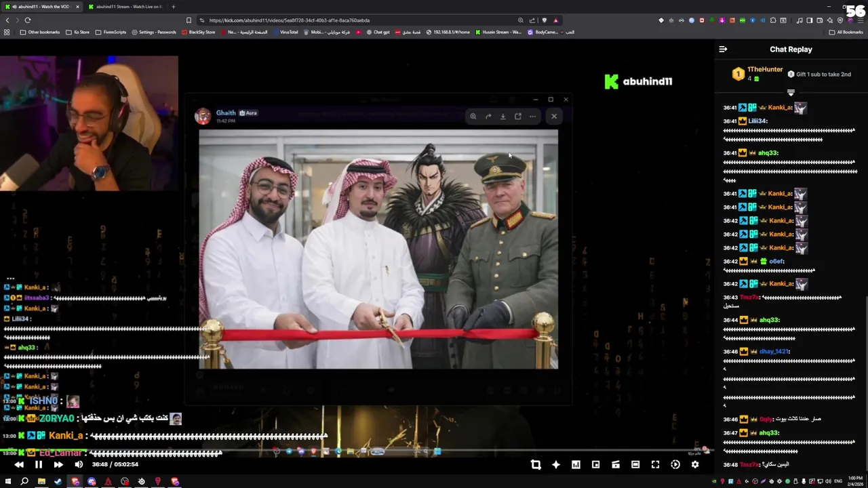This screenshot has height=488, width=868.
Task: Pause the VOD playback
Action: (39, 464)
